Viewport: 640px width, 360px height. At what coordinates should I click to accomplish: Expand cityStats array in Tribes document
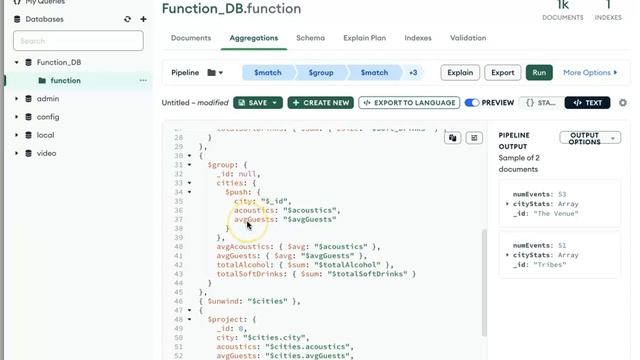point(507,255)
